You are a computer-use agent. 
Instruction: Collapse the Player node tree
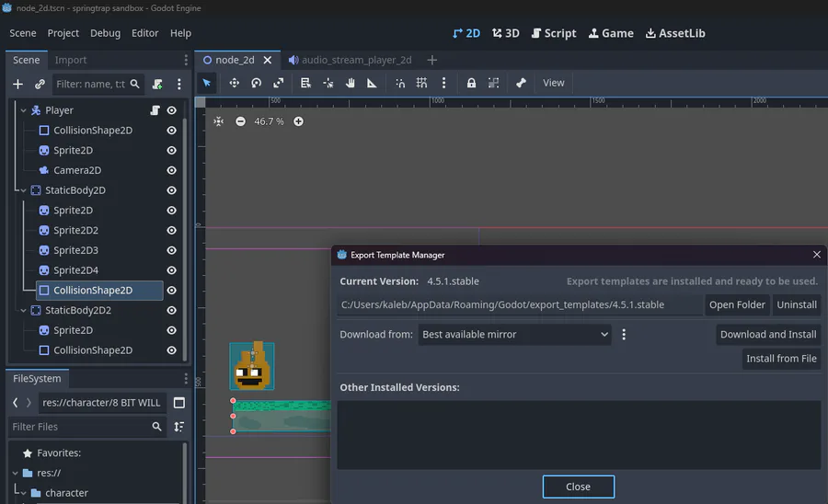point(23,110)
